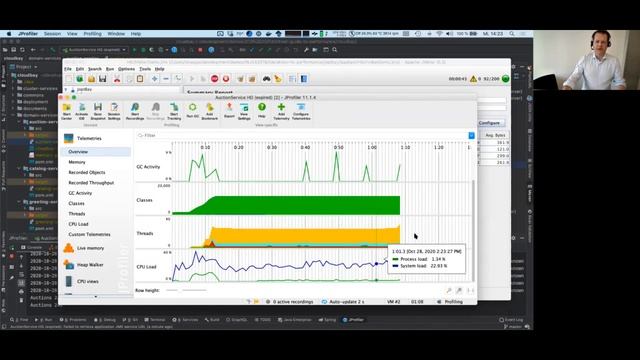Open the filter options dropdown beside Filter field
This screenshot has height=360, width=640.
[471, 136]
